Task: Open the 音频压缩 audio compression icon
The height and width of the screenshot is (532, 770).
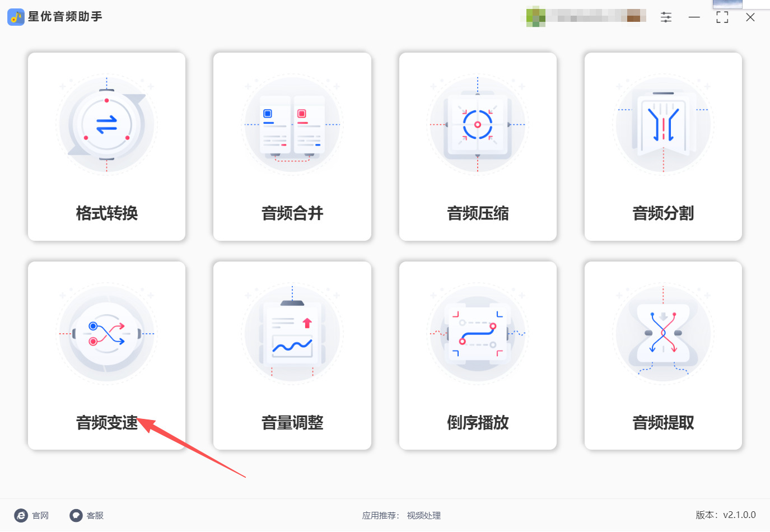Action: 478,124
